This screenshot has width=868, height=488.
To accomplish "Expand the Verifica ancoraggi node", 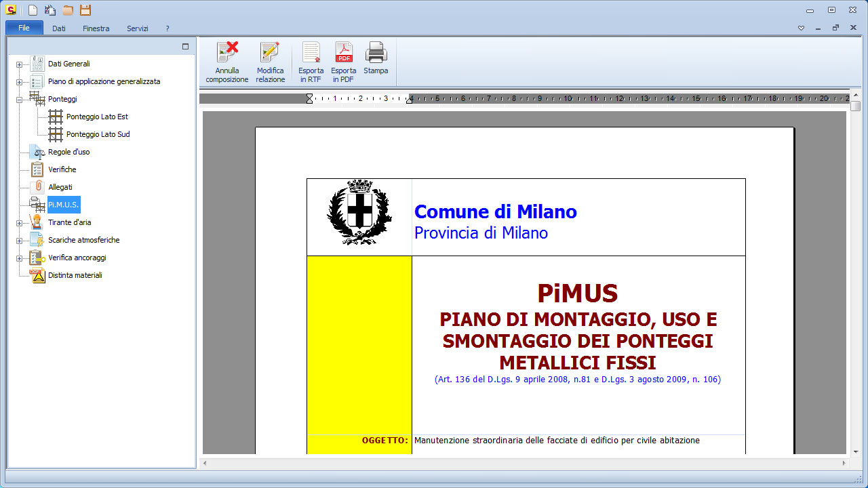I will 19,258.
